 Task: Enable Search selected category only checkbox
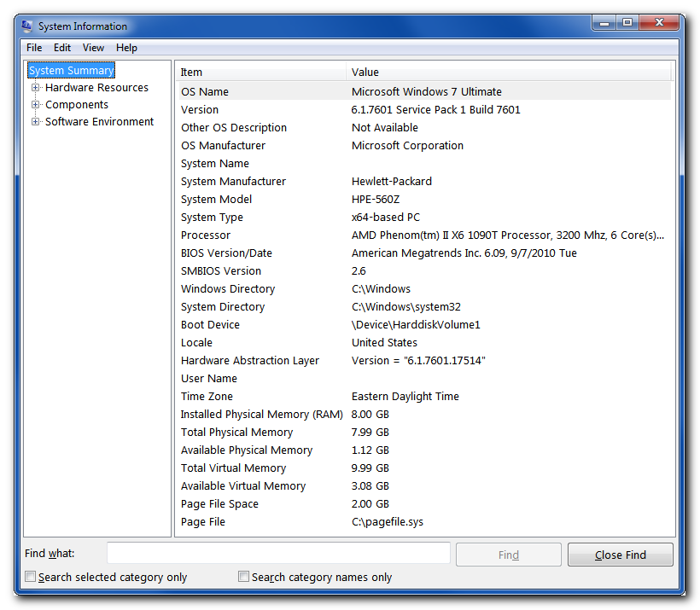pos(31,577)
